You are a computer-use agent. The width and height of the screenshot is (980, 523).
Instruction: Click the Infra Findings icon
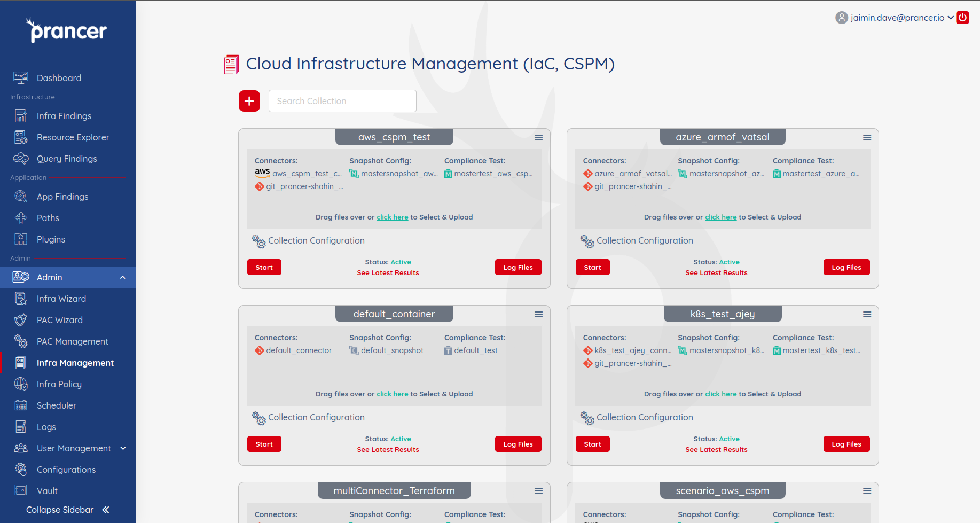pos(21,116)
